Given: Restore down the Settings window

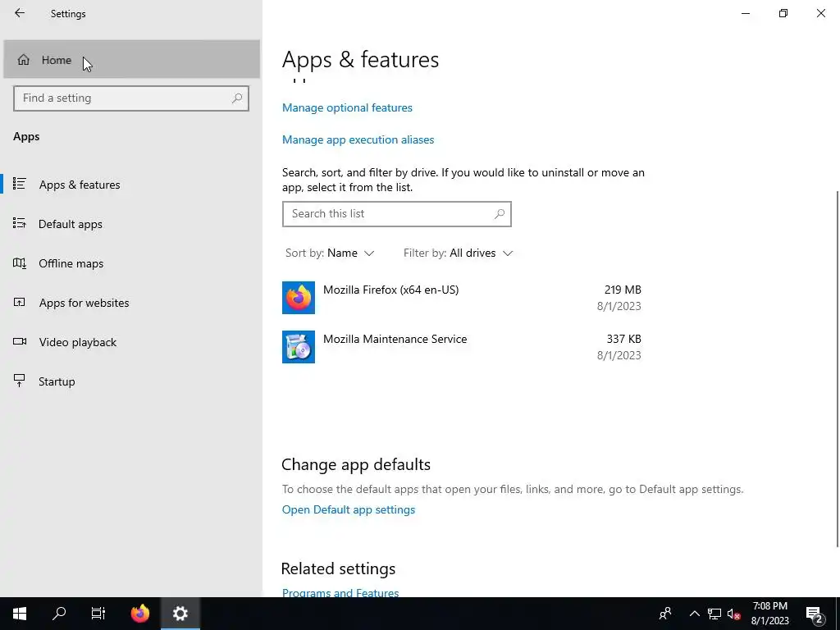Looking at the screenshot, I should point(783,13).
